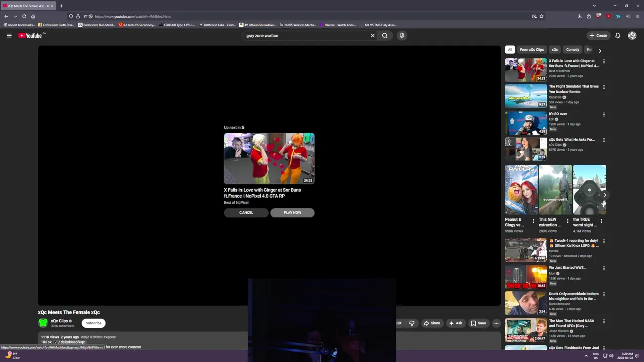This screenshot has height=362, width=644.
Task: Open more actions ellipsis below video
Action: coord(496,323)
